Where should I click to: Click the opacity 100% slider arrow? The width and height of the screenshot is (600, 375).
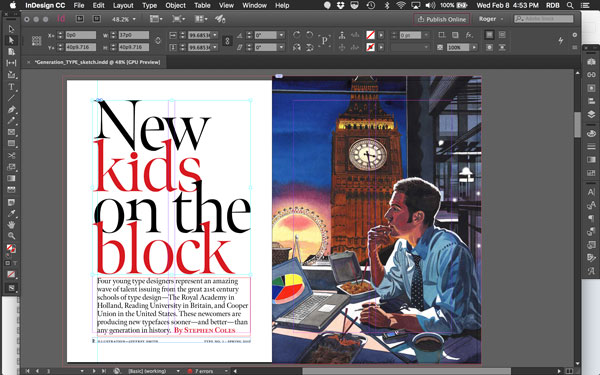tap(474, 47)
